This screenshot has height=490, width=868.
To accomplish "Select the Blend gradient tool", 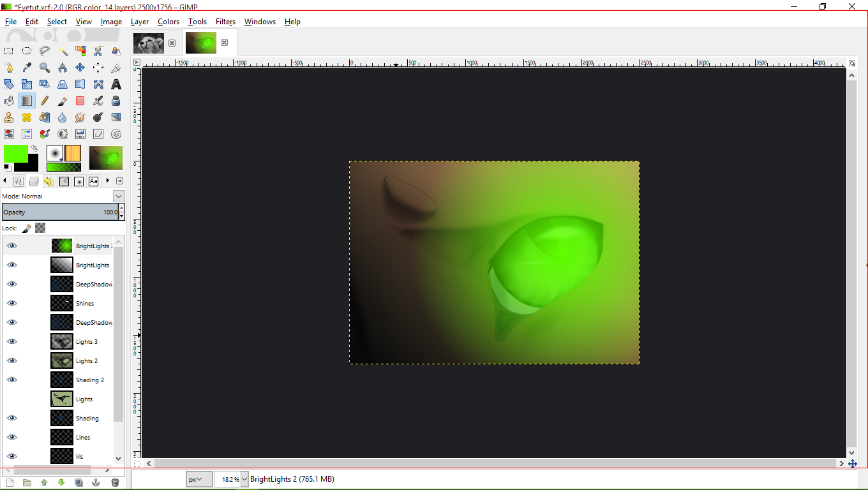I will pyautogui.click(x=27, y=101).
